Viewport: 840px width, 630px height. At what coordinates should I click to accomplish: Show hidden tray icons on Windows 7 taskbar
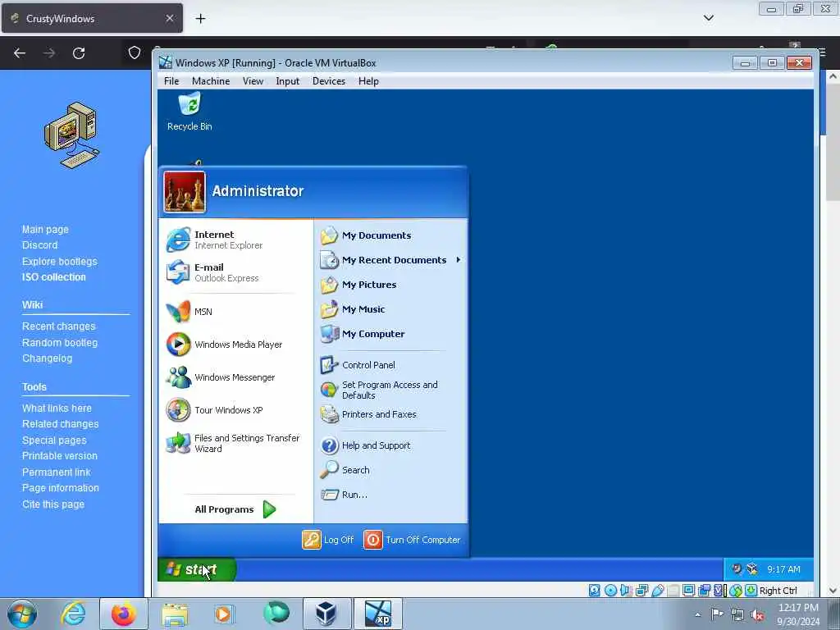(697, 614)
